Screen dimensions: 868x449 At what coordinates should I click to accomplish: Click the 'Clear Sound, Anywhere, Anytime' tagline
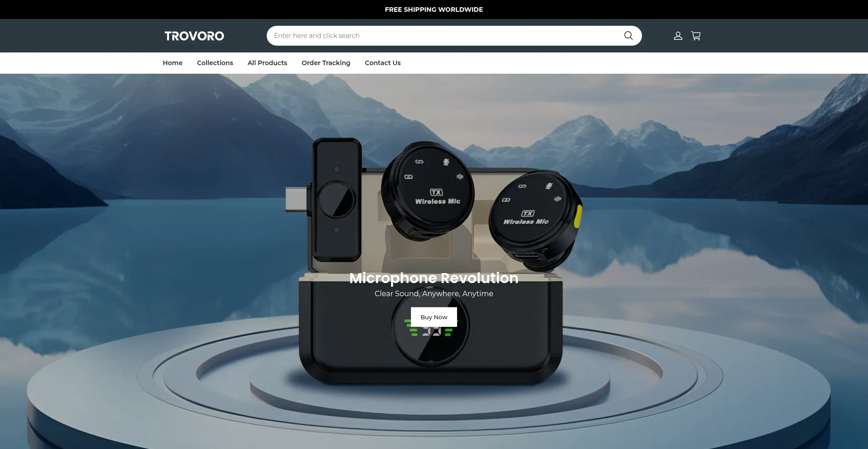[x=434, y=293]
